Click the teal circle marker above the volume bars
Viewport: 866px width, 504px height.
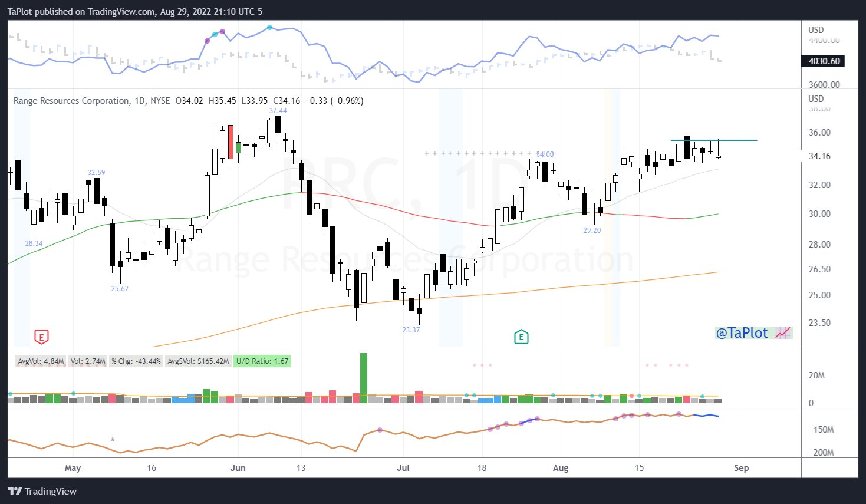[x=73, y=392]
